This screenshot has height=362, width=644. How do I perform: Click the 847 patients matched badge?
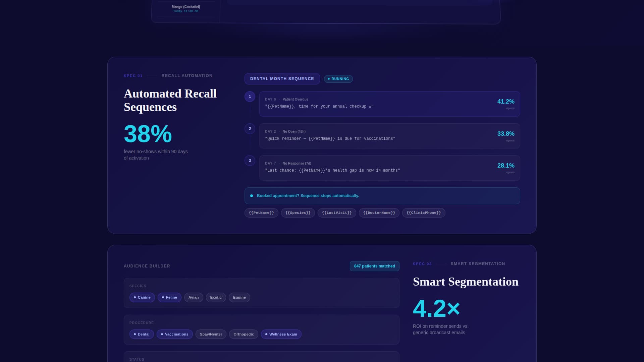pos(375,266)
